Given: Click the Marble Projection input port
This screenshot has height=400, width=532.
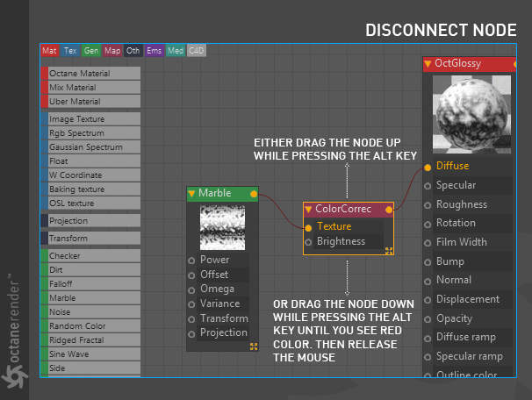Looking at the screenshot, I should (191, 334).
